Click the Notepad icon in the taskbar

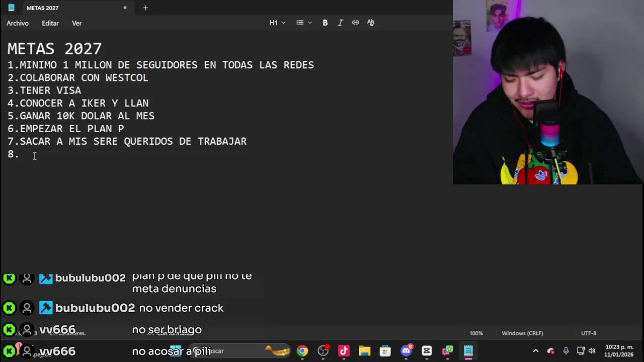tap(468, 351)
